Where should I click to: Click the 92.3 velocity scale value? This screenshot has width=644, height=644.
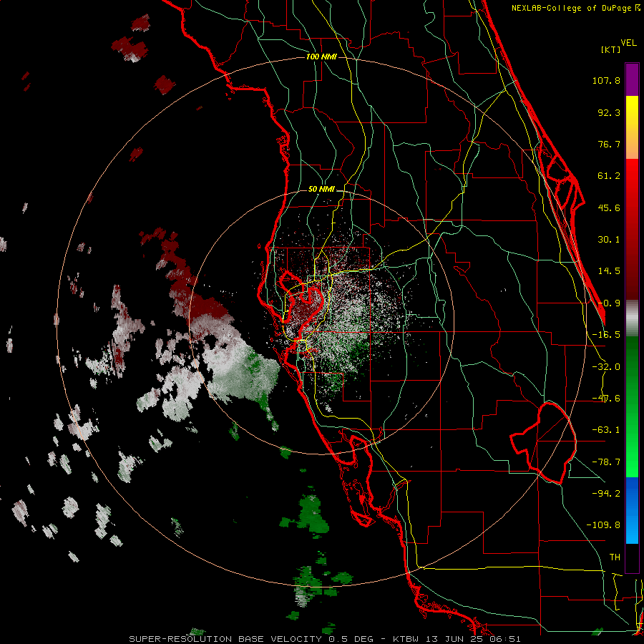(x=609, y=112)
